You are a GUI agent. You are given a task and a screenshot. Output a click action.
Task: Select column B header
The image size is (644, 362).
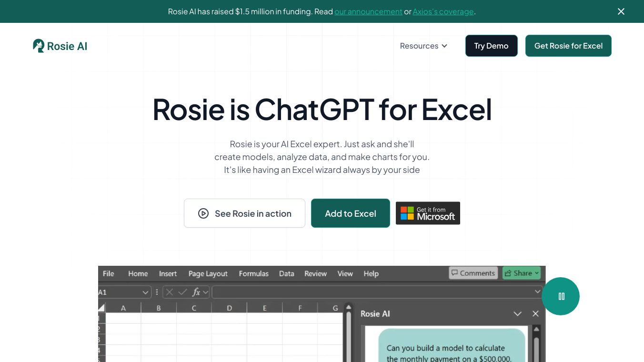tap(159, 308)
